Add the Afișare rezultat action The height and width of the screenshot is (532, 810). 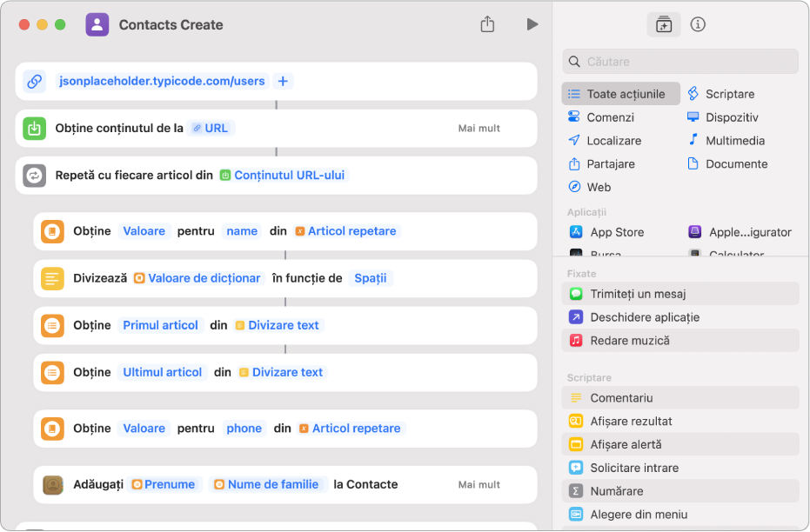coord(680,421)
